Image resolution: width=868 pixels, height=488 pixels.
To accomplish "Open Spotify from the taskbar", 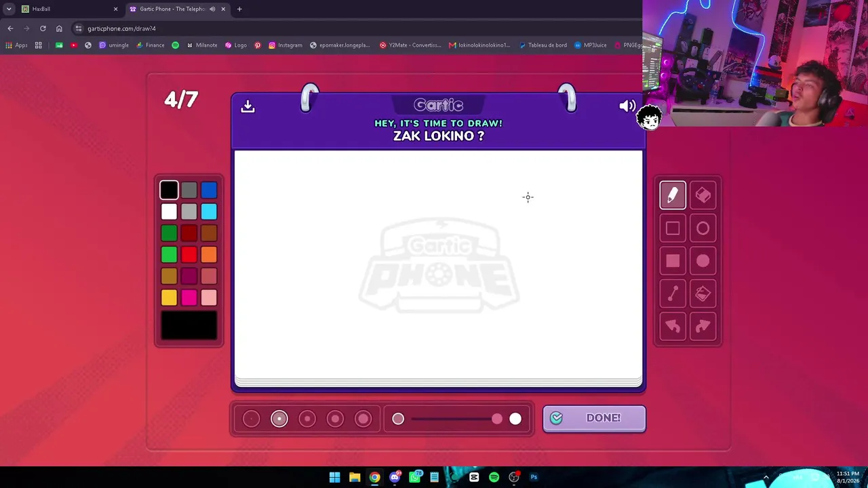I will coord(494,477).
